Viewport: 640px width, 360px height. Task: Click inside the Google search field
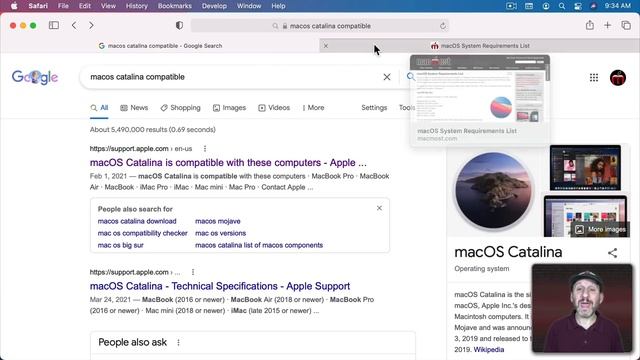pyautogui.click(x=233, y=77)
